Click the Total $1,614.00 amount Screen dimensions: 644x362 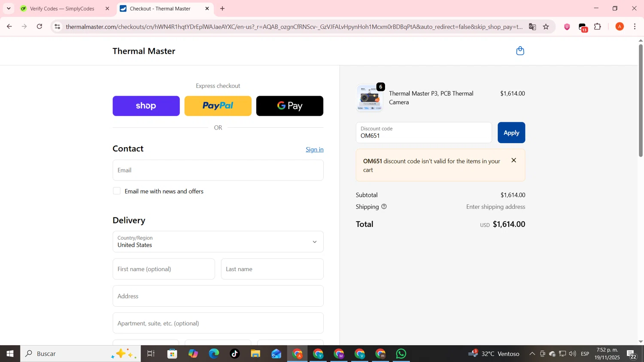509,224
